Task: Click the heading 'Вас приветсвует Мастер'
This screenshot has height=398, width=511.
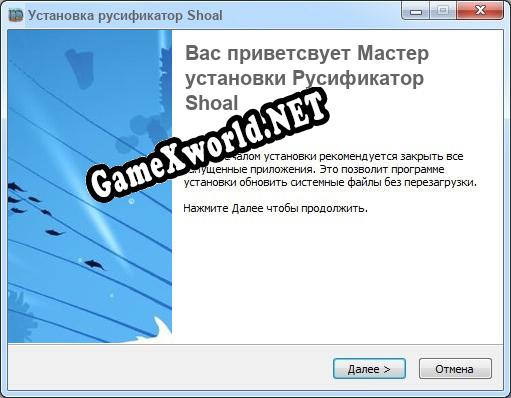Action: click(x=307, y=53)
